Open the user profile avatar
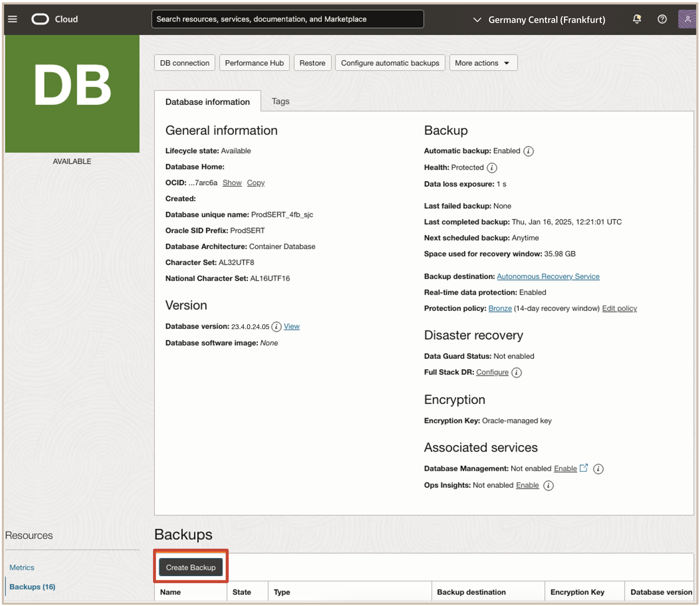 [x=687, y=19]
